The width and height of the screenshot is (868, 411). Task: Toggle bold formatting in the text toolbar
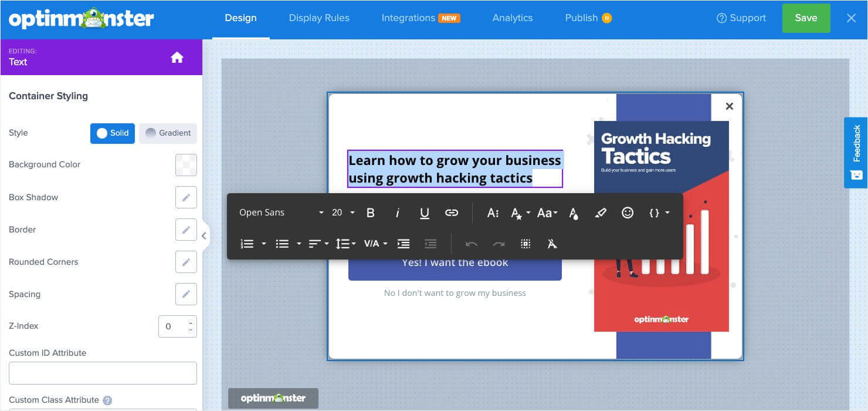(x=369, y=213)
